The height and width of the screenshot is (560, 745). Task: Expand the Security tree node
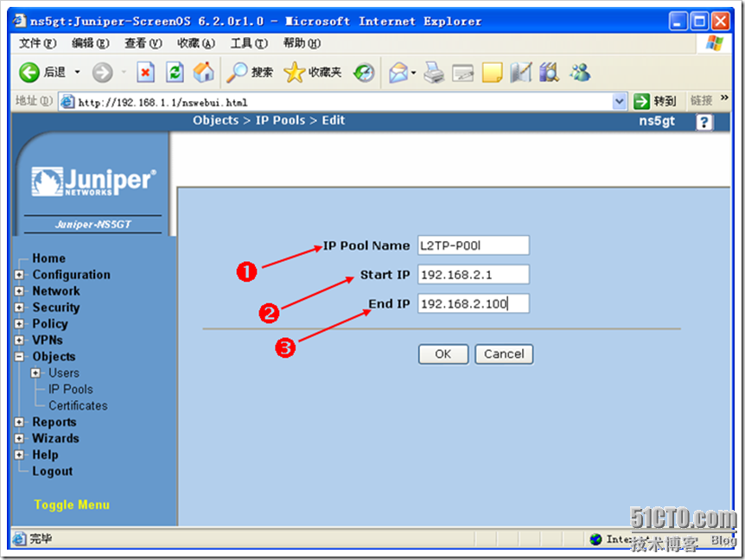click(x=19, y=308)
